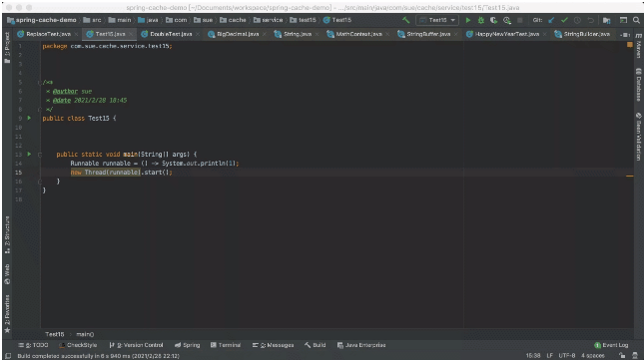This screenshot has width=644, height=360.
Task: Close the String.java tab
Action: click(x=317, y=35)
